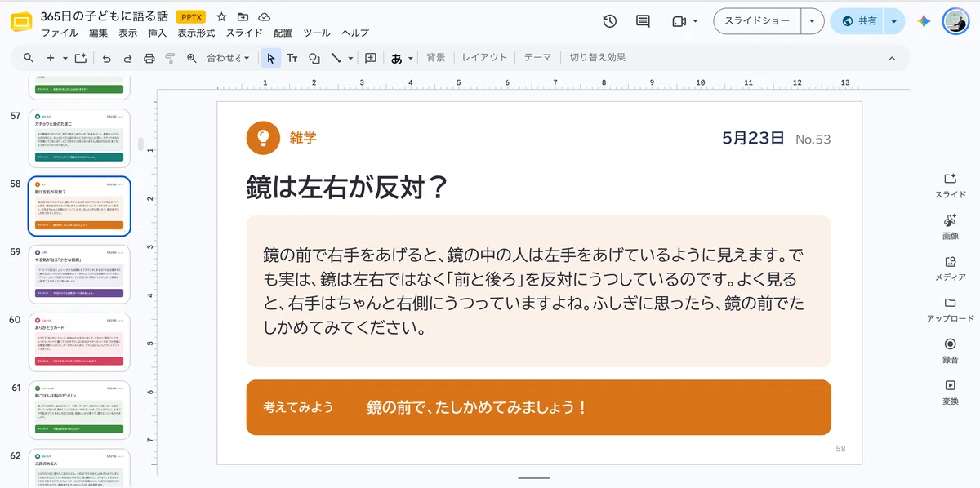Activate the select cursor tool

271,58
